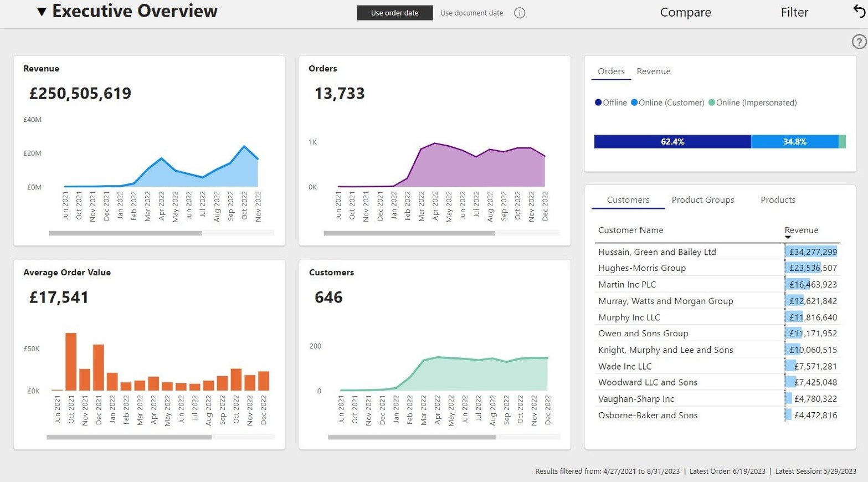Click the 62.4% Offline segment in the bar
This screenshot has width=868, height=482.
[672, 141]
